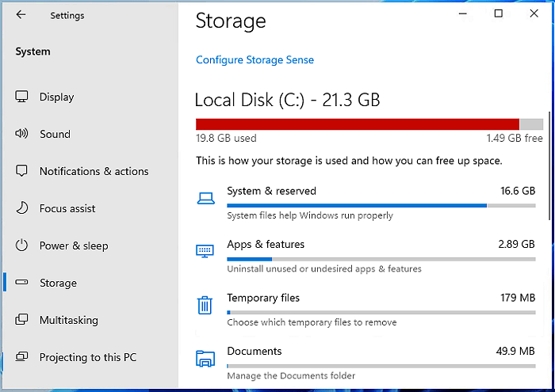
Task: Go back using the arrow button
Action: [21, 14]
